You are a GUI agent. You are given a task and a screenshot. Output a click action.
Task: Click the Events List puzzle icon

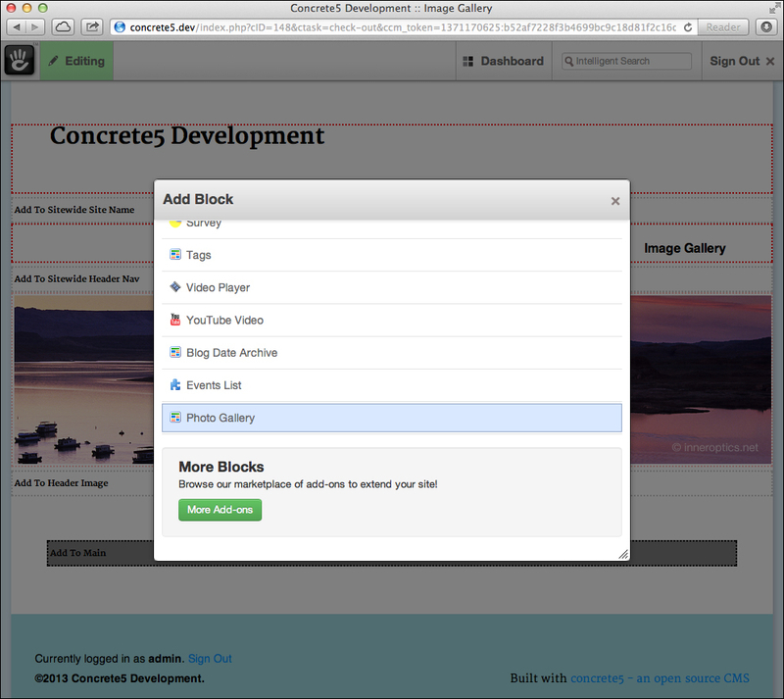[x=175, y=384]
